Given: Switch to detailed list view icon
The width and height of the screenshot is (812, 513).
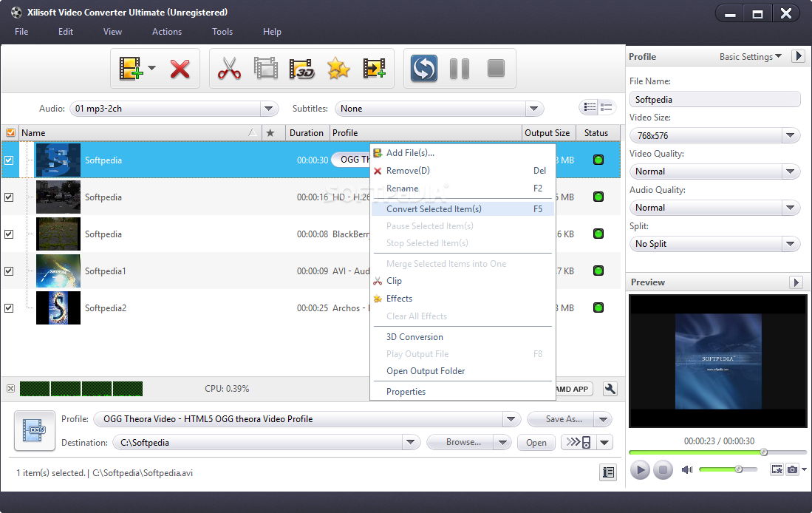Looking at the screenshot, I should (607, 107).
